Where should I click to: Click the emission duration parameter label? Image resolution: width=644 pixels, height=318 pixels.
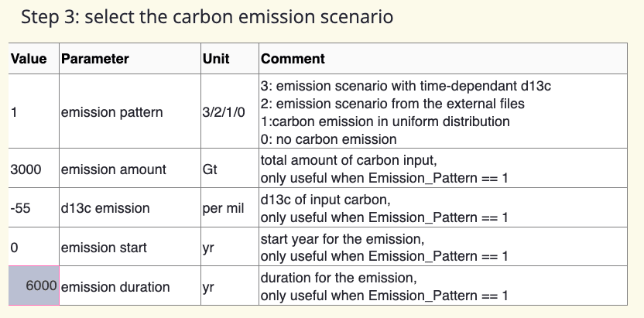115,286
